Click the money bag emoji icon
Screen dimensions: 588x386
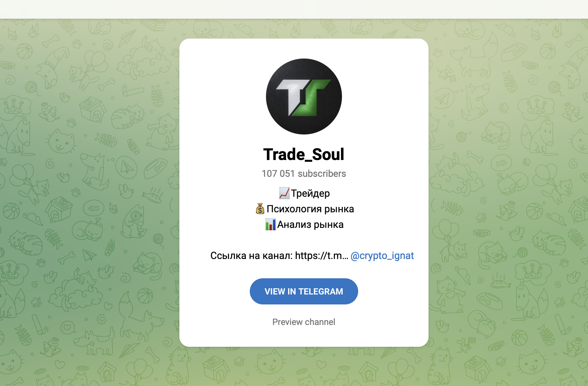tap(260, 209)
